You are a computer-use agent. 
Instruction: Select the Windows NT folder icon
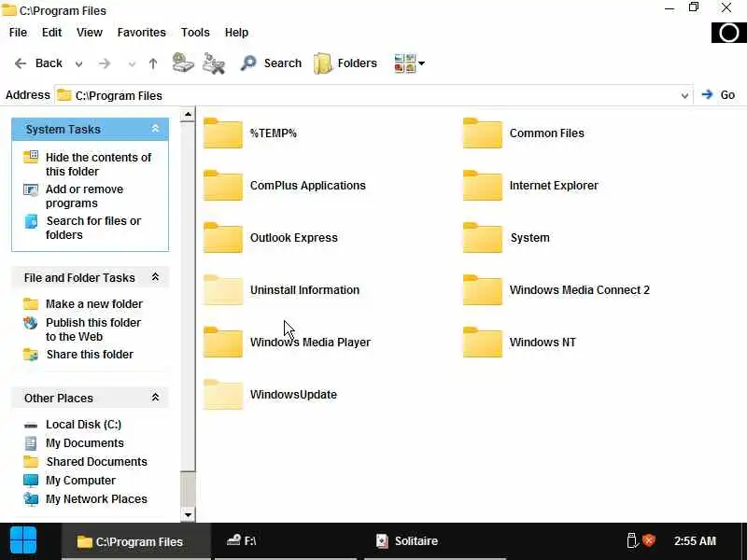pos(482,343)
